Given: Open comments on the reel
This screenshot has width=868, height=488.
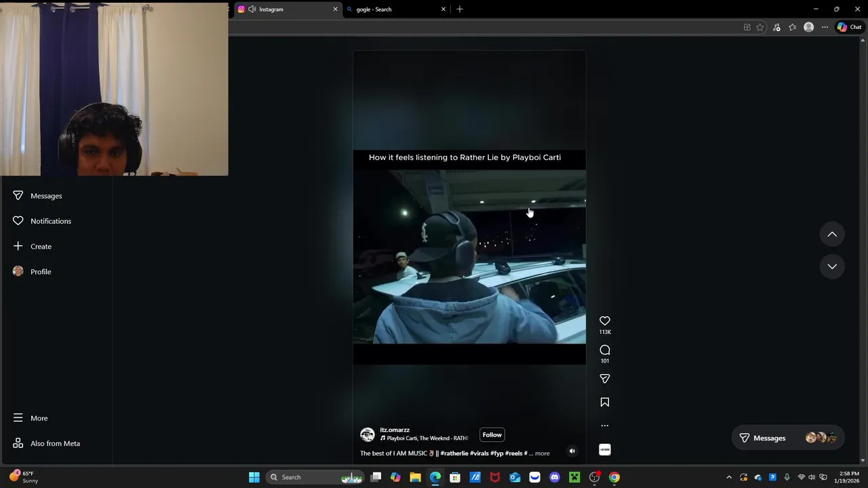Looking at the screenshot, I should (605, 350).
